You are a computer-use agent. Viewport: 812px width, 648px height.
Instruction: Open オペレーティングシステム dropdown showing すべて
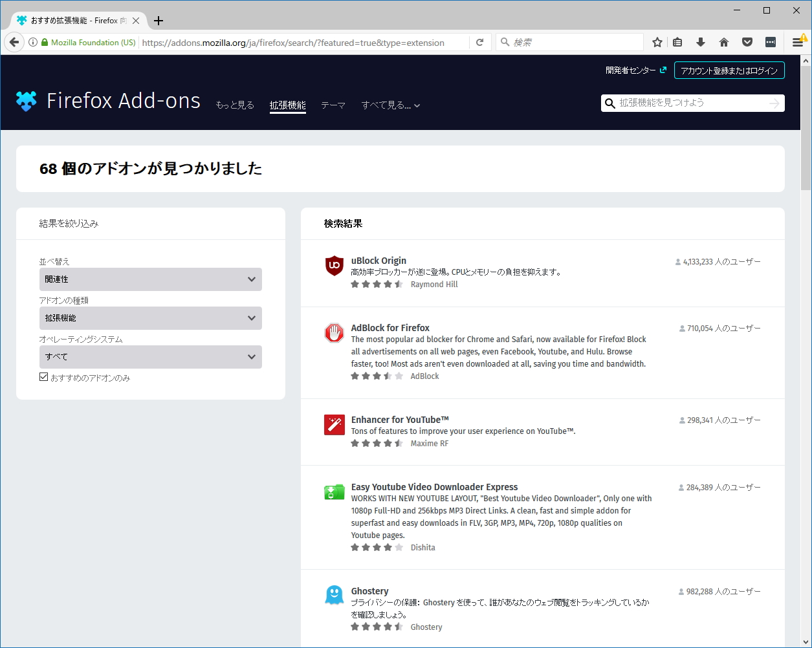[151, 357]
